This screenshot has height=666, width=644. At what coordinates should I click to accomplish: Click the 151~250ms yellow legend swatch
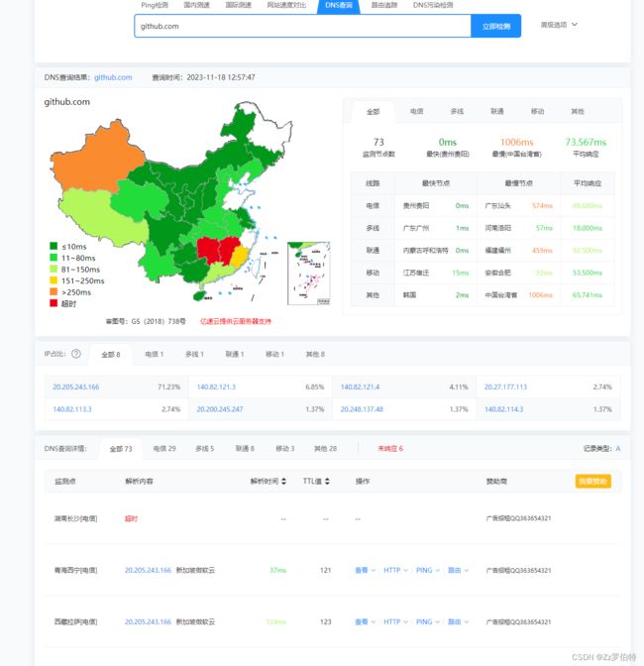pyautogui.click(x=54, y=280)
